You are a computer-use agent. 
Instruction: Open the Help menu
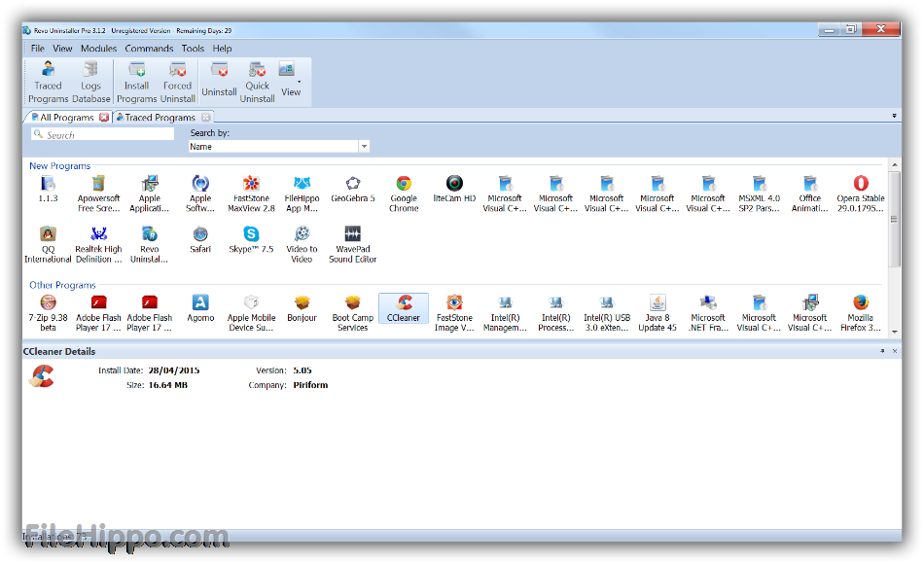coord(222,49)
